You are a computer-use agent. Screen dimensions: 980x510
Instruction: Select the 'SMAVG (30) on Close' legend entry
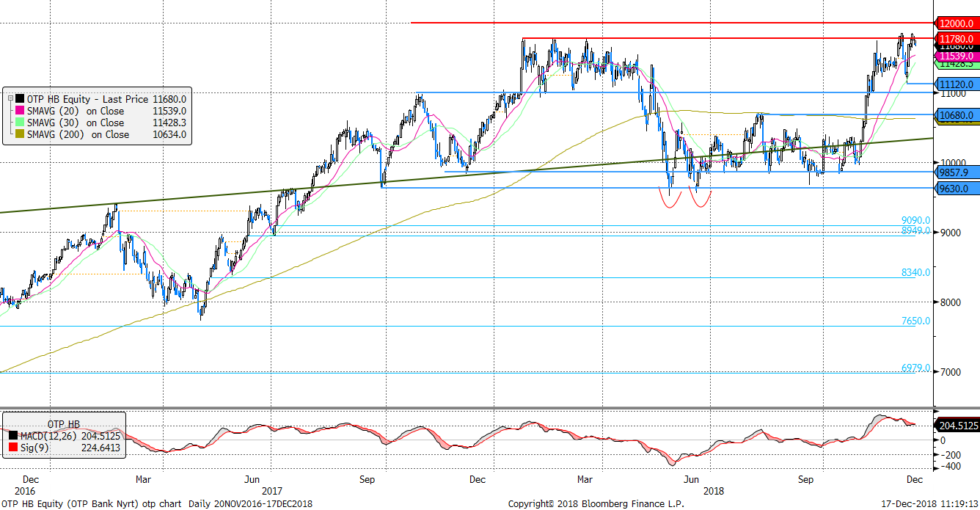pyautogui.click(x=76, y=123)
